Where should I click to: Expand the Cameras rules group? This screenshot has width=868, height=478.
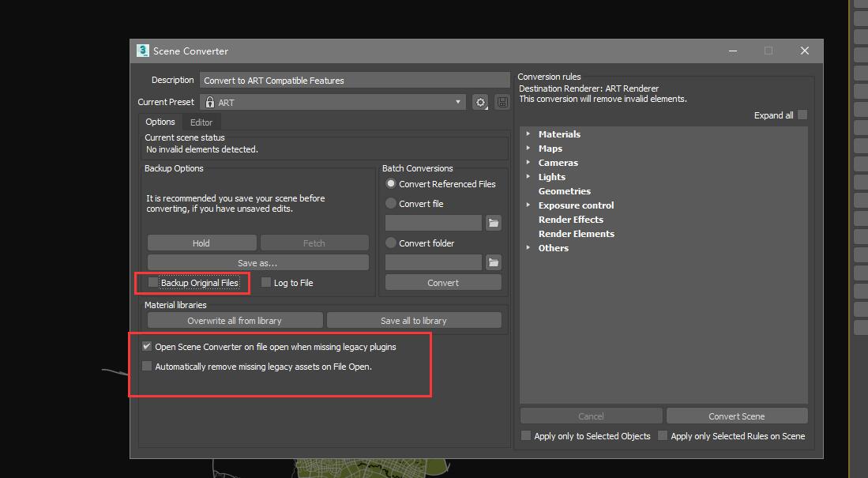[x=528, y=162]
